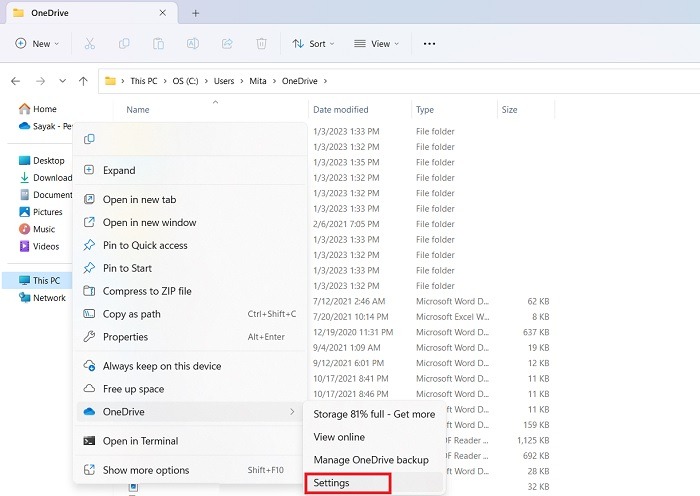Open the See more three-dots menu

coord(429,43)
